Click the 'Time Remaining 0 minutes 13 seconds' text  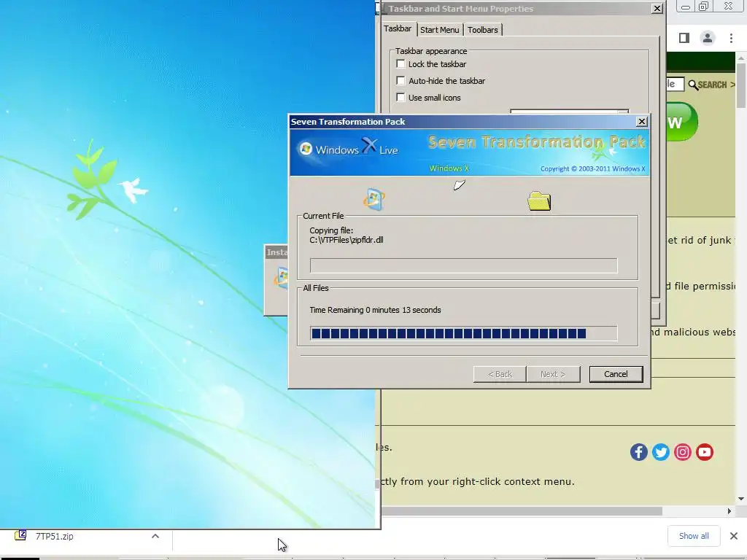[376, 310]
